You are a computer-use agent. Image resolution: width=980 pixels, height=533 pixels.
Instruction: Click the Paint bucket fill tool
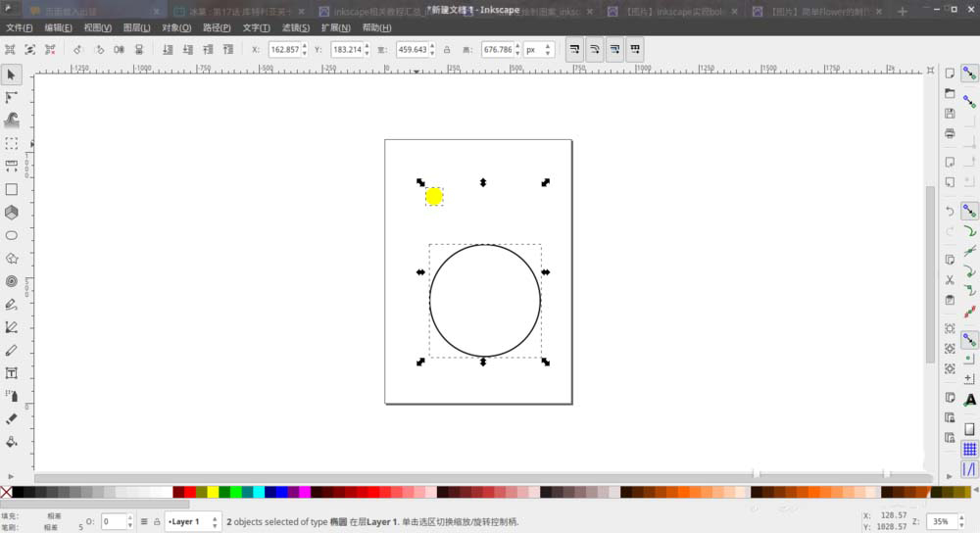(12, 442)
